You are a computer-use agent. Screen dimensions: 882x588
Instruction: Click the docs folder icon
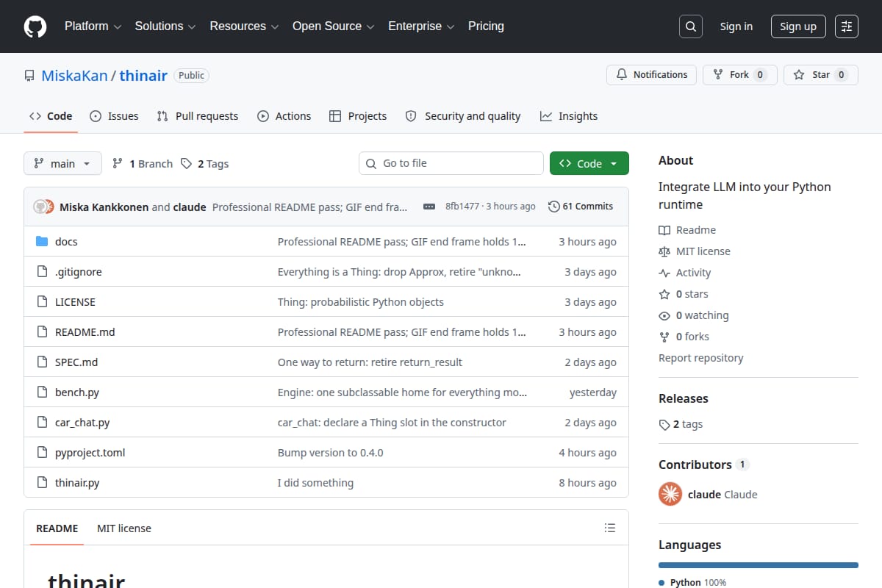42,242
